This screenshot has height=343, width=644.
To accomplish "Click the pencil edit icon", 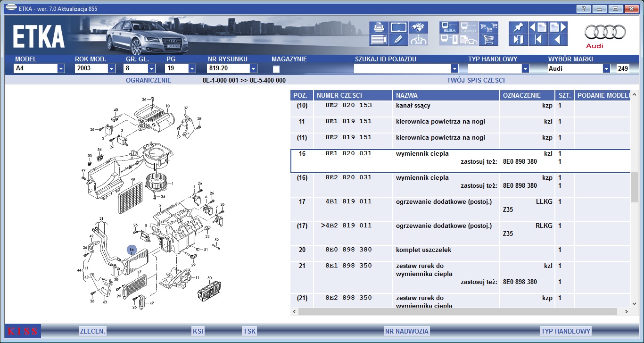I will (398, 40).
